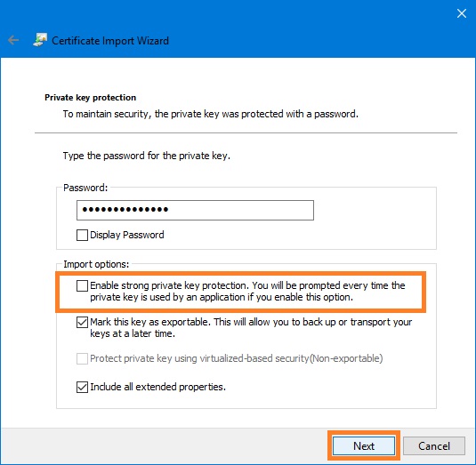Focus the private key Password field
The height and width of the screenshot is (465, 476).
pos(195,210)
